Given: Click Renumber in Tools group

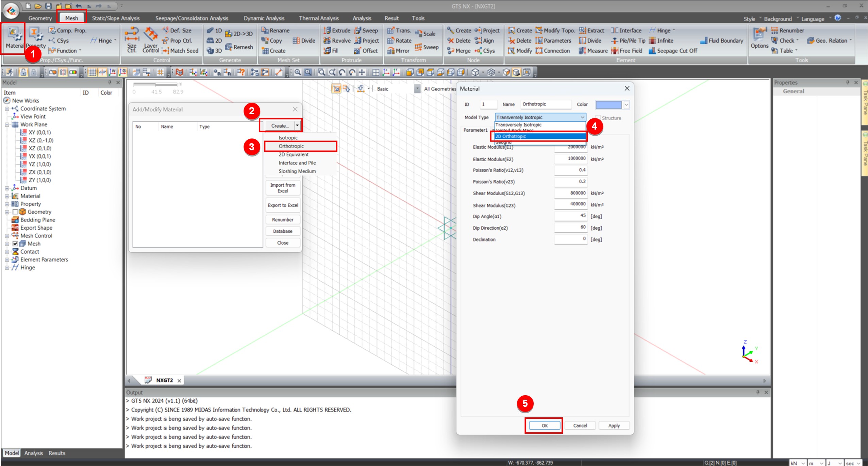Looking at the screenshot, I should coord(787,30).
